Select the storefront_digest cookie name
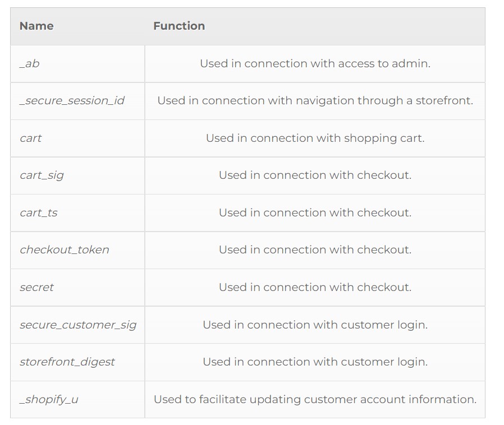 point(67,362)
